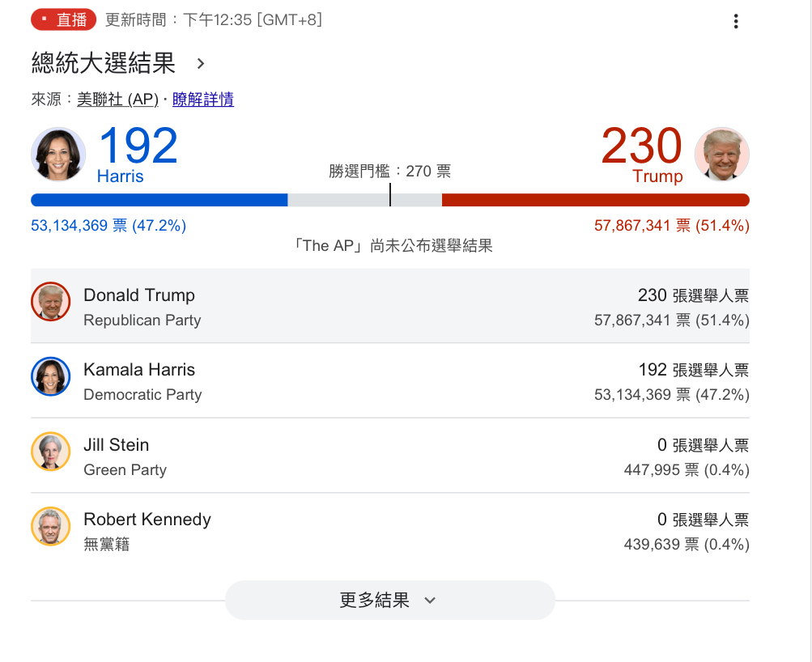Click the 總統大選結果 heading
Viewport: 812px width, 662px height.
(103, 62)
